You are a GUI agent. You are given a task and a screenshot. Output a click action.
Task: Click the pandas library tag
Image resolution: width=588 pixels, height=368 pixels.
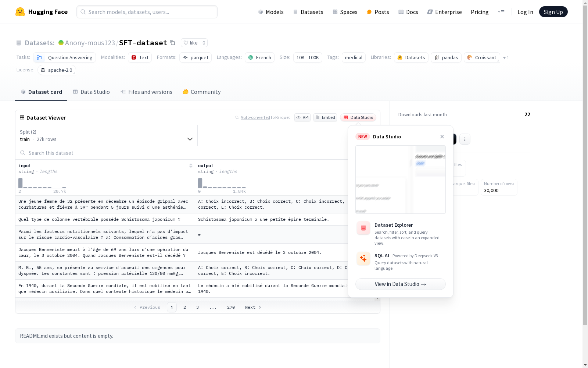point(446,57)
